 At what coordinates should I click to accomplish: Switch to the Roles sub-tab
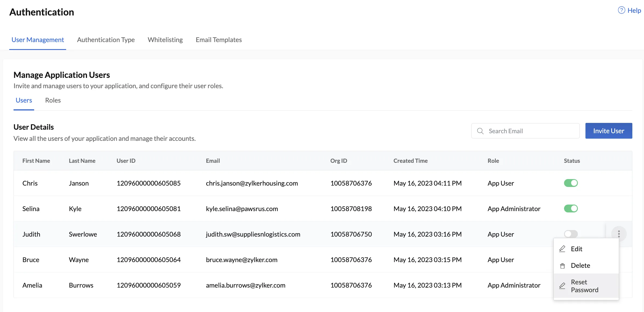[x=53, y=100]
